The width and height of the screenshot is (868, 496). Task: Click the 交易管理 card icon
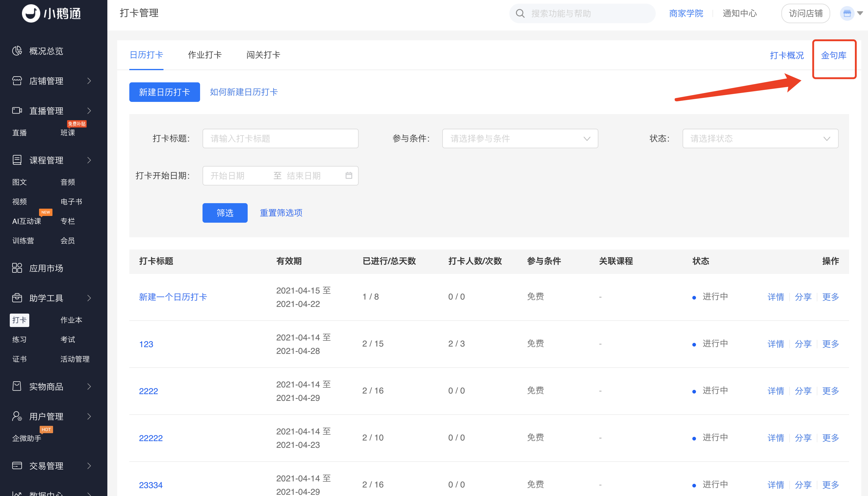(x=17, y=465)
